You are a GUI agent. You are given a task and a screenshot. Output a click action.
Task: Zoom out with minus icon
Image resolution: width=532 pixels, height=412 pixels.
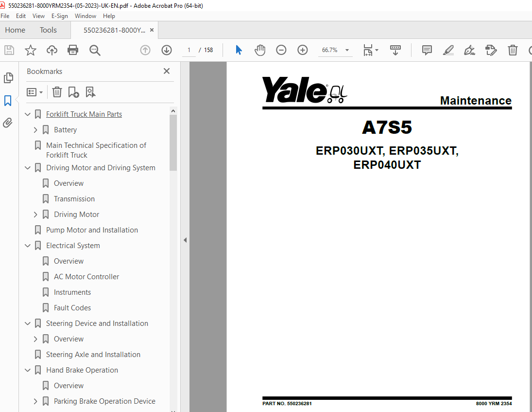pos(281,50)
